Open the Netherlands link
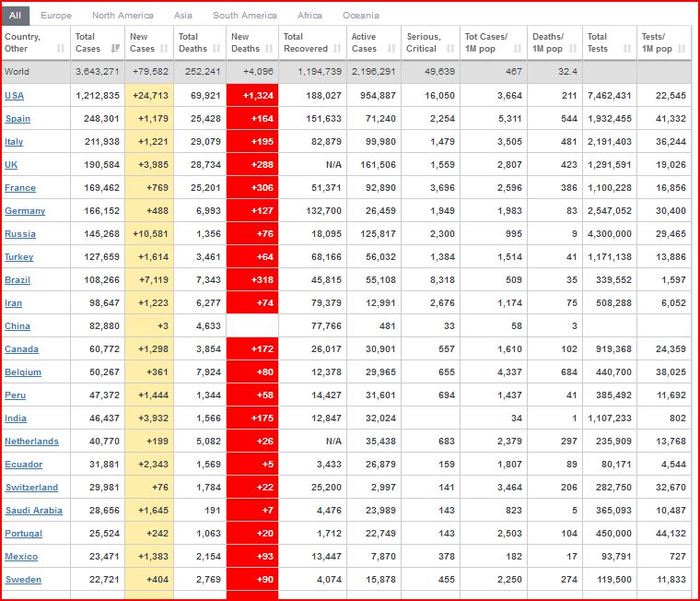Image resolution: width=700 pixels, height=601 pixels. point(31,441)
